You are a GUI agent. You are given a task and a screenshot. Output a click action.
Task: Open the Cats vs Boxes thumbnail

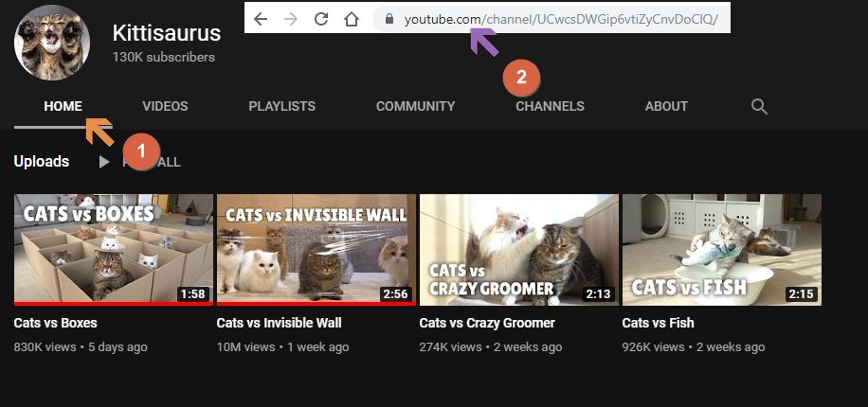[x=113, y=250]
